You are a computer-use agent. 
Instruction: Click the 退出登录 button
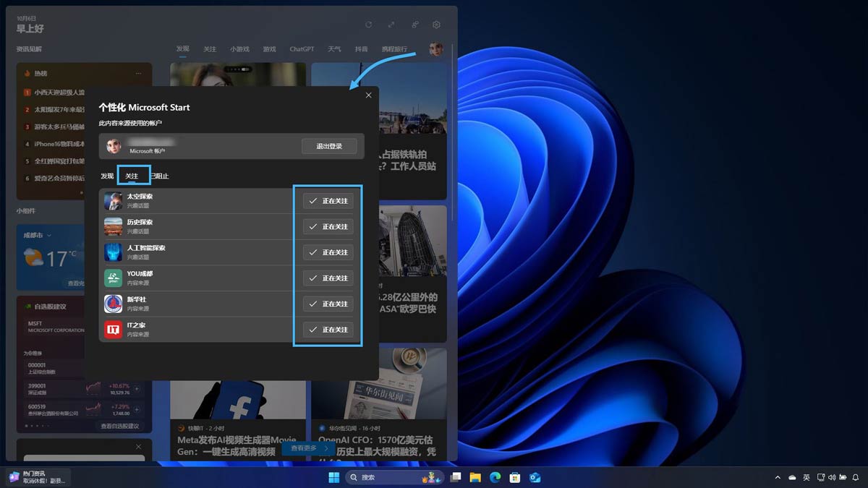pos(329,146)
